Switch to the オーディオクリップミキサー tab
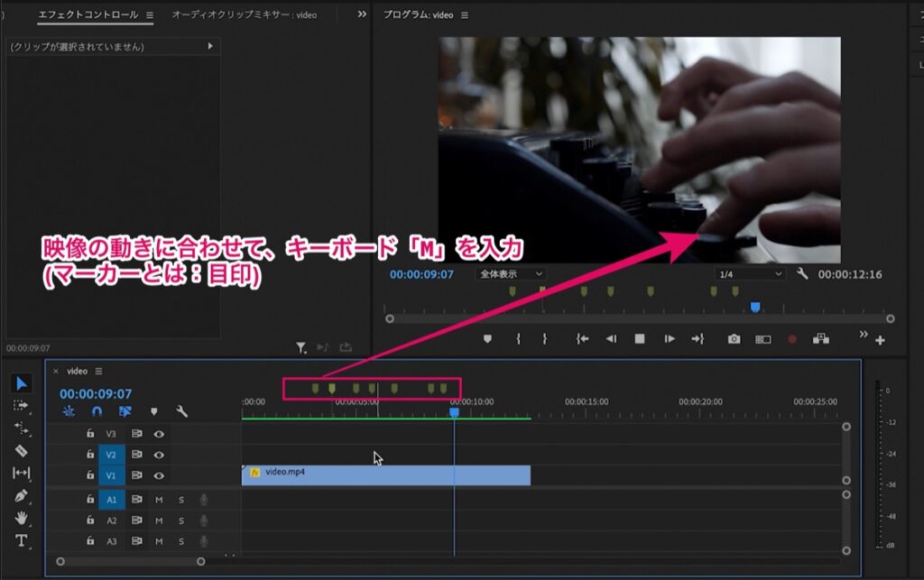Image resolution: width=924 pixels, height=580 pixels. (244, 14)
